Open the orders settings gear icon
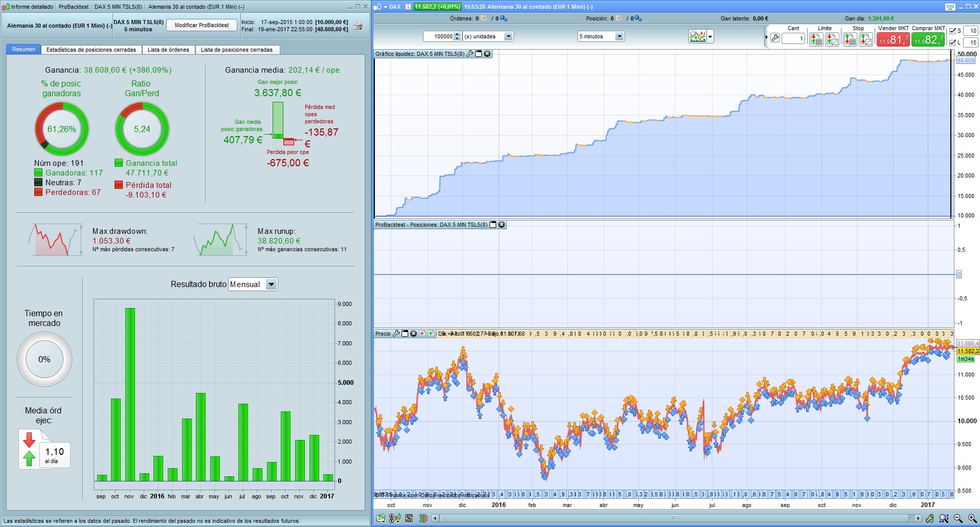The width and height of the screenshot is (980, 527). click(503, 18)
